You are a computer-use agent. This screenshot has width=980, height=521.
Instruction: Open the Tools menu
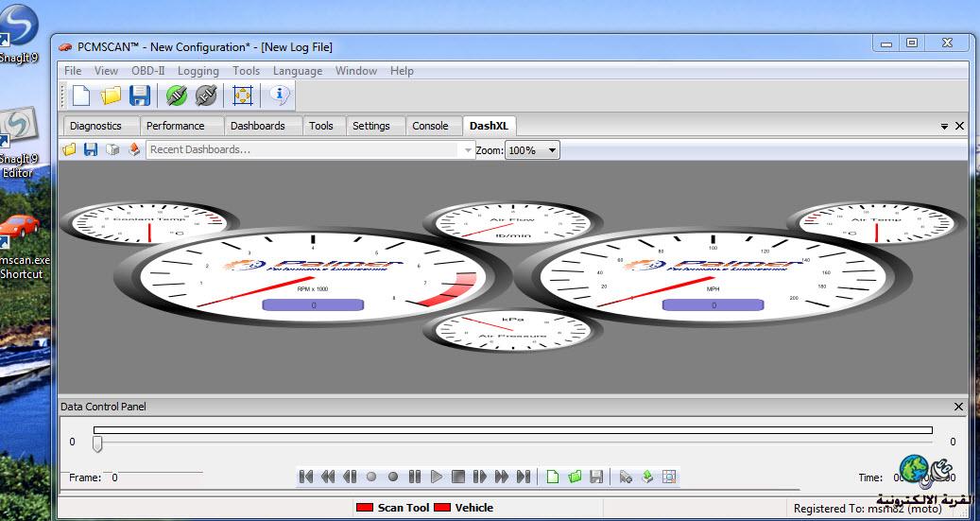tap(247, 71)
